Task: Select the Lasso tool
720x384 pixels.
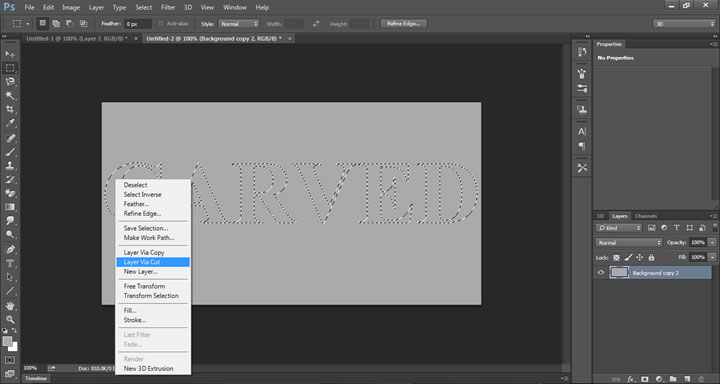Action: (10, 82)
